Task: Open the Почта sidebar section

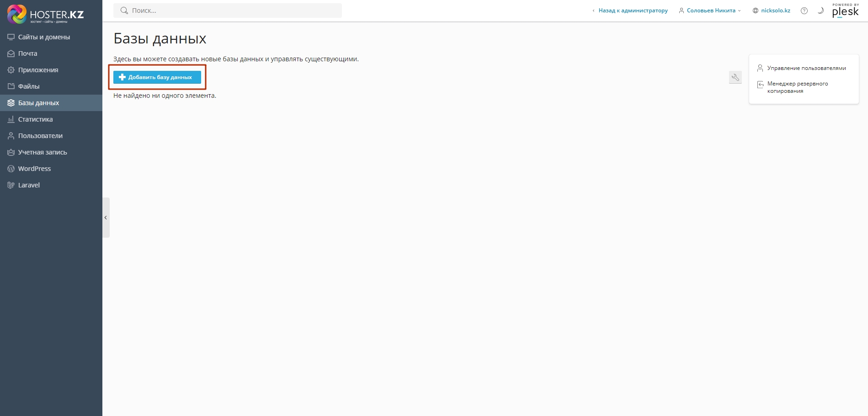Action: pyautogui.click(x=27, y=53)
